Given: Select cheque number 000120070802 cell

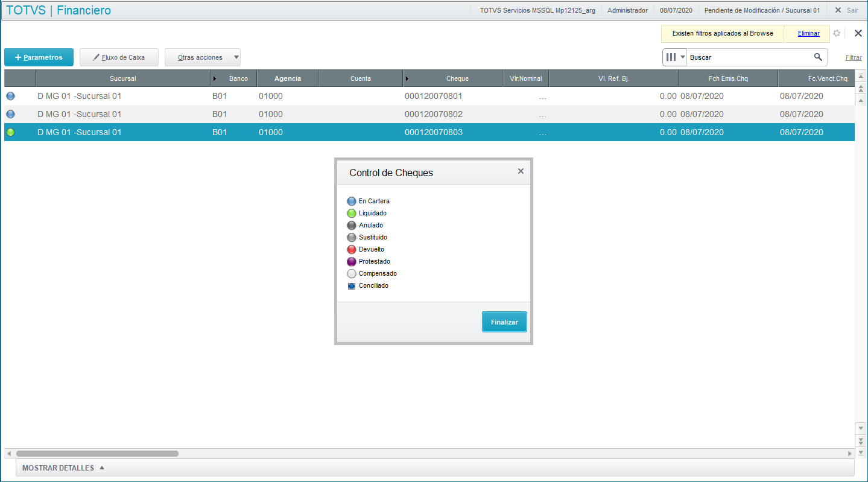Looking at the screenshot, I should point(452,114).
